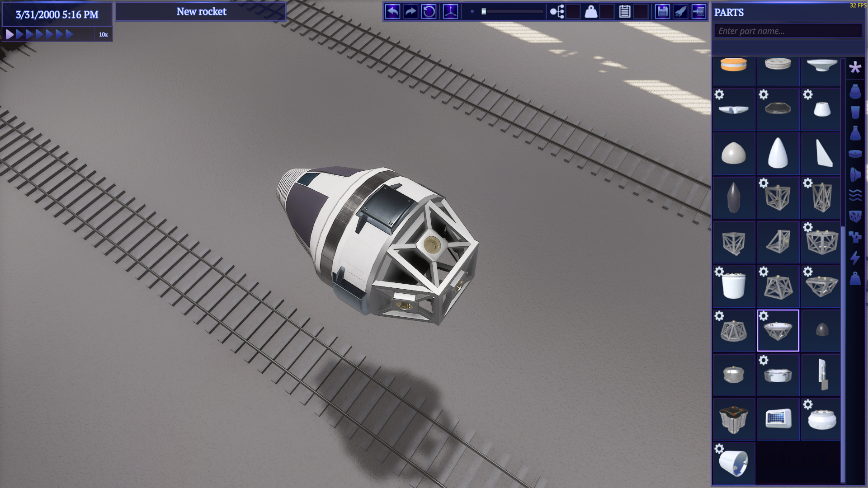Click the exit editor icon at toolbar end
Viewport: 868px width, 488px height.
pos(698,12)
